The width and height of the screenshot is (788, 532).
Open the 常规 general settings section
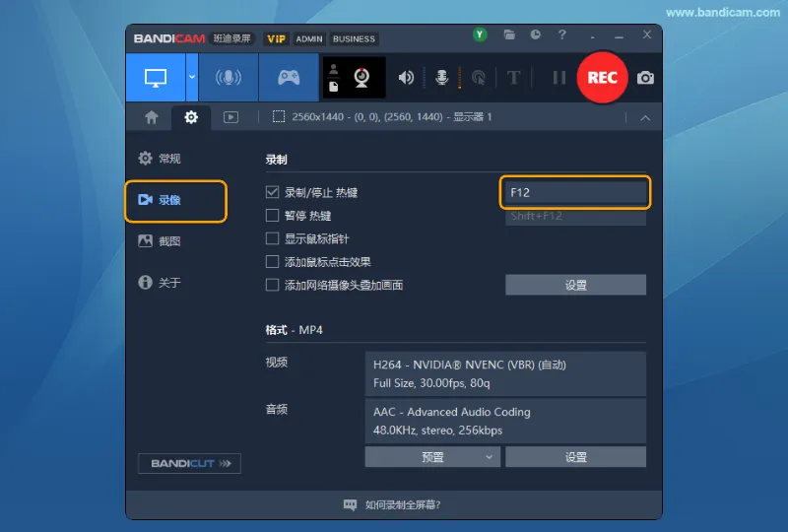pos(160,159)
